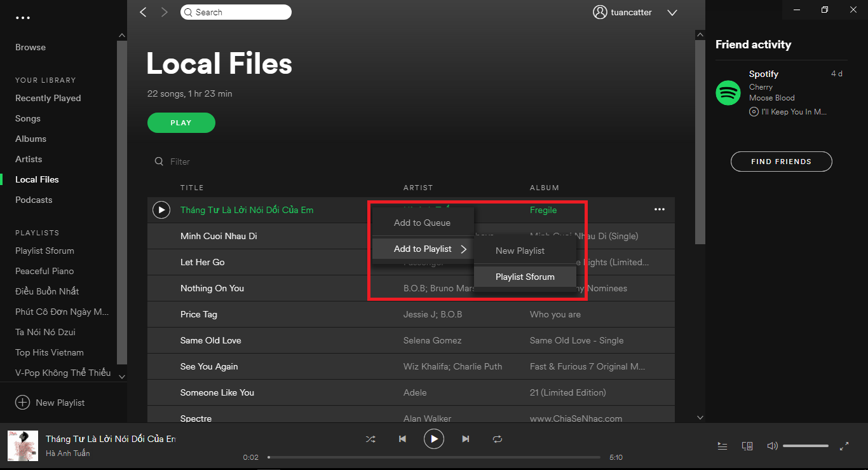Click Fregile album link
Screen dimensions: 868x470
(543, 210)
